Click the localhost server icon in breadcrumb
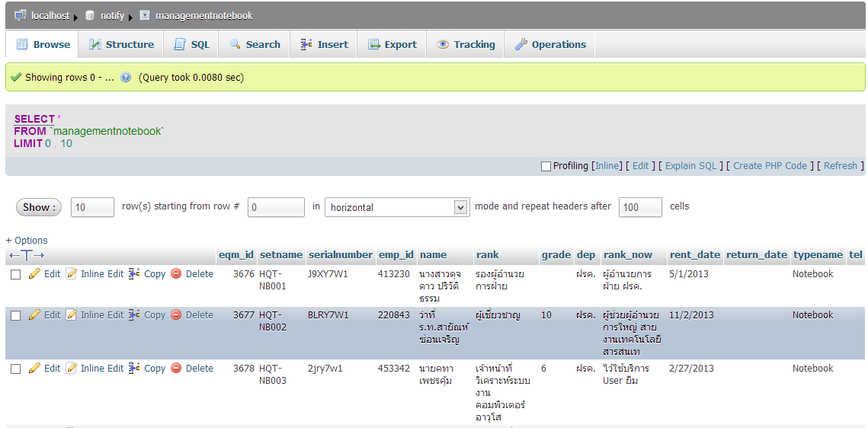The width and height of the screenshot is (868, 428). [20, 15]
